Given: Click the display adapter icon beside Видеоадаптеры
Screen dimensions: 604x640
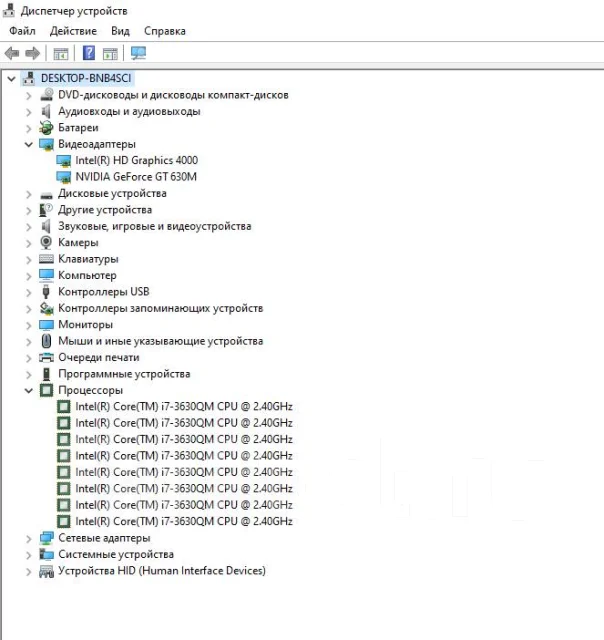Looking at the screenshot, I should click(x=46, y=144).
